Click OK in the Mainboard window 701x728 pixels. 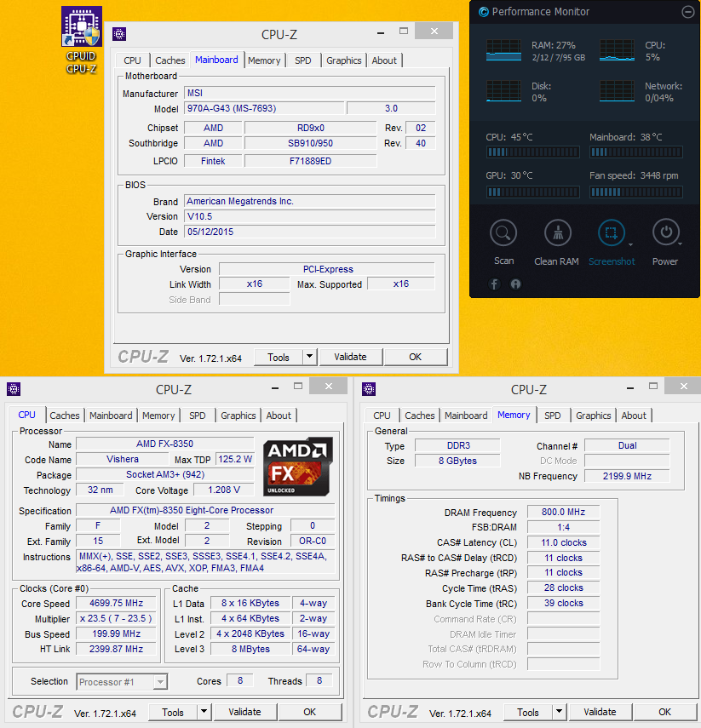point(416,357)
